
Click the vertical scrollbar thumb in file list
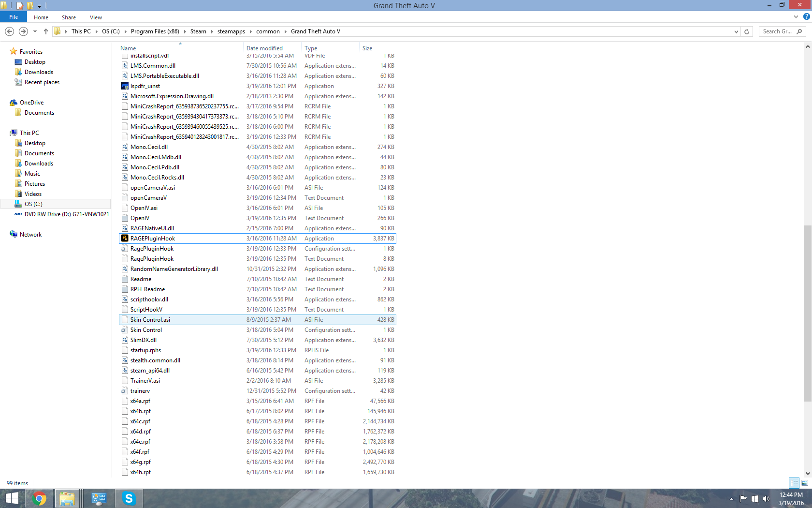click(808, 314)
